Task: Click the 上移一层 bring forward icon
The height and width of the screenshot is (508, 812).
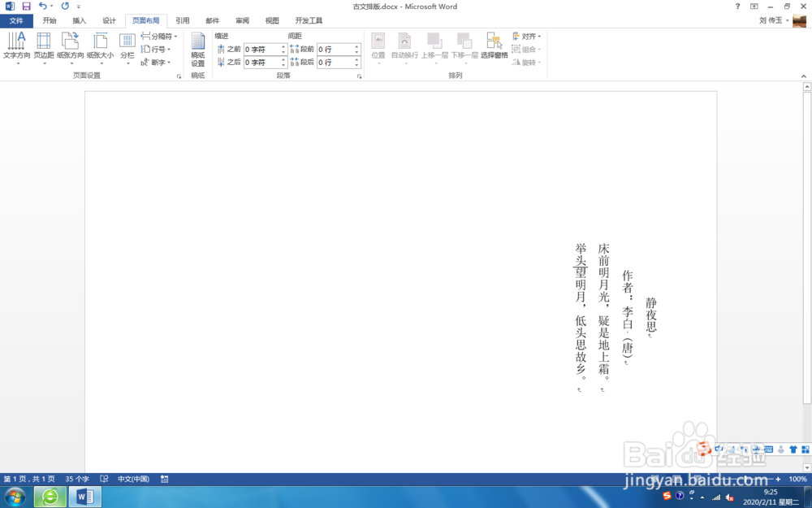Action: coord(434,48)
